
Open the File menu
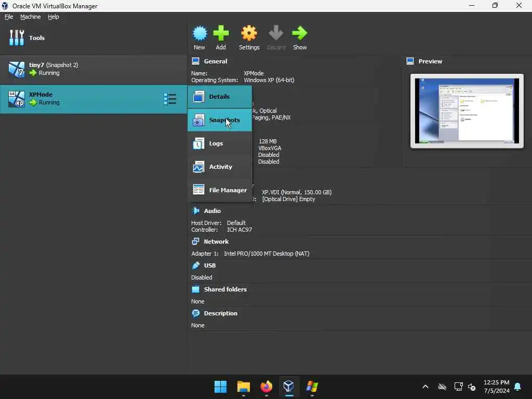pos(9,17)
